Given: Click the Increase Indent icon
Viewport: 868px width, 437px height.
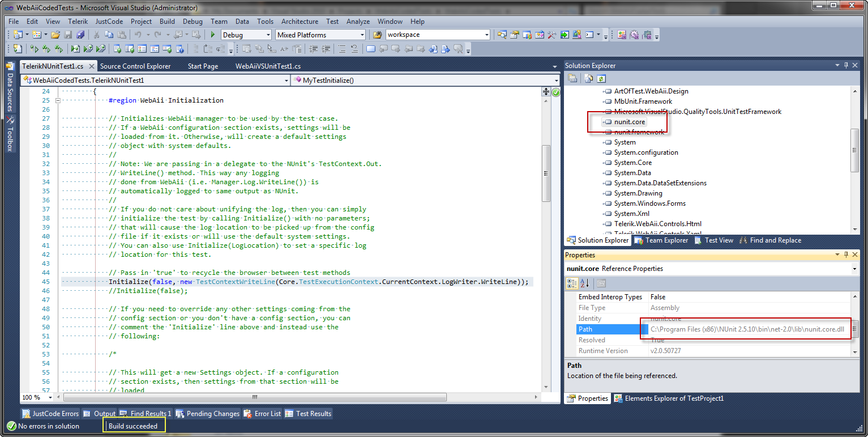Looking at the screenshot, I should pos(326,49).
